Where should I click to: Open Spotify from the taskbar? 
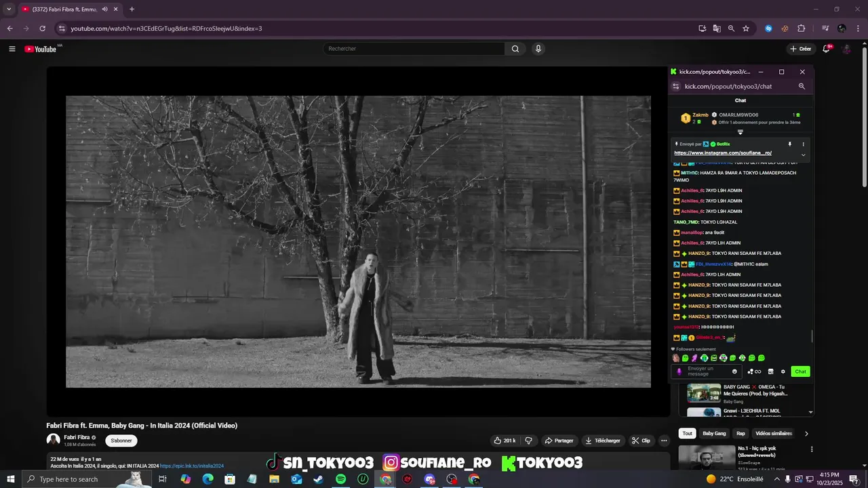[340, 479]
